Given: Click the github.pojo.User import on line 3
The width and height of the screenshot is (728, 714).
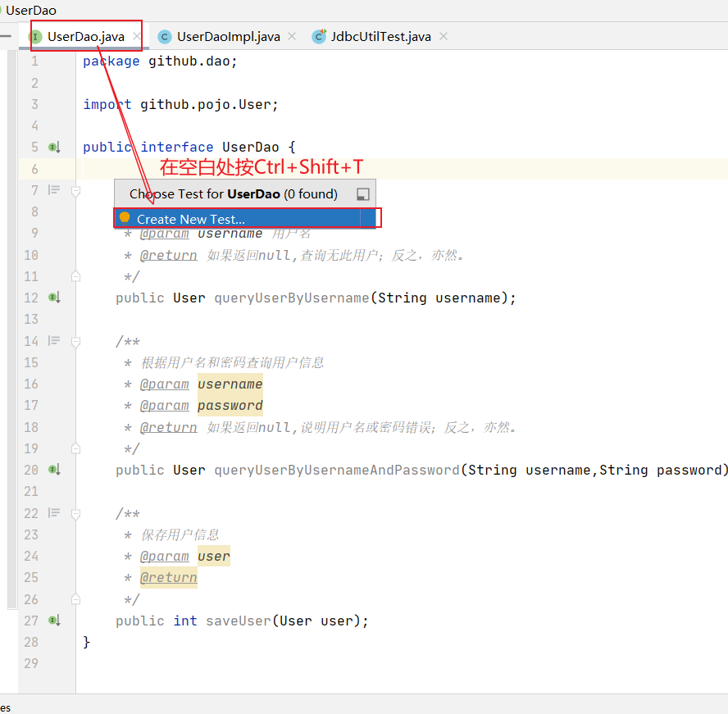Looking at the screenshot, I should (205, 104).
